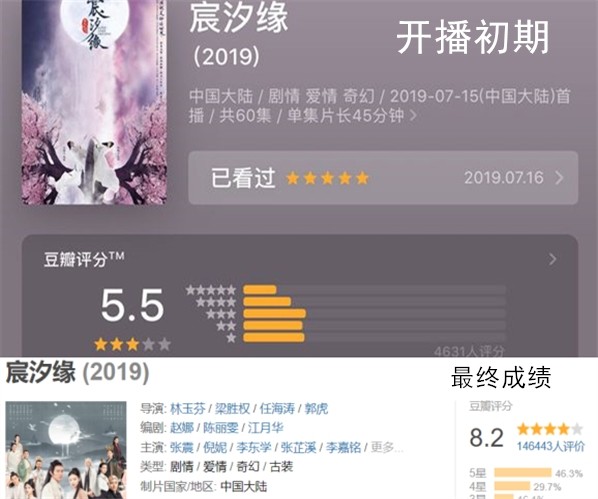The width and height of the screenshot is (598, 499).
Task: Select the three-star orange histogram bar
Action: coord(275,314)
